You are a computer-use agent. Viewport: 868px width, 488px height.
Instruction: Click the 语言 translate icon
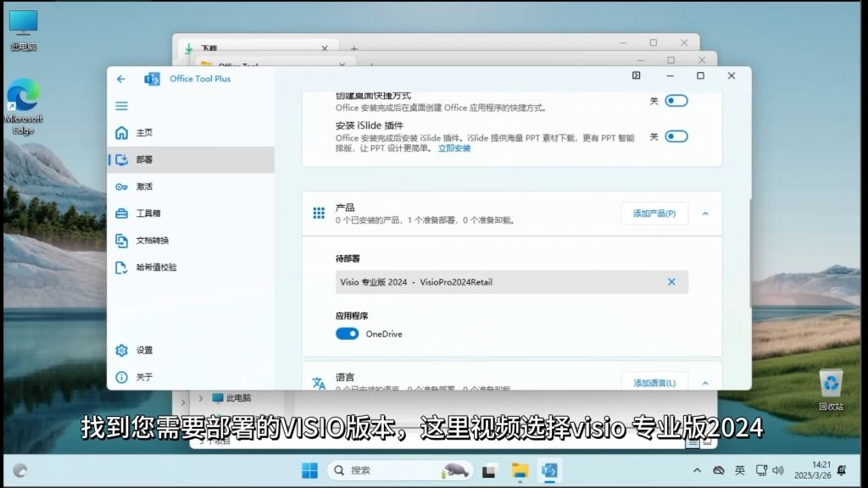coord(319,383)
